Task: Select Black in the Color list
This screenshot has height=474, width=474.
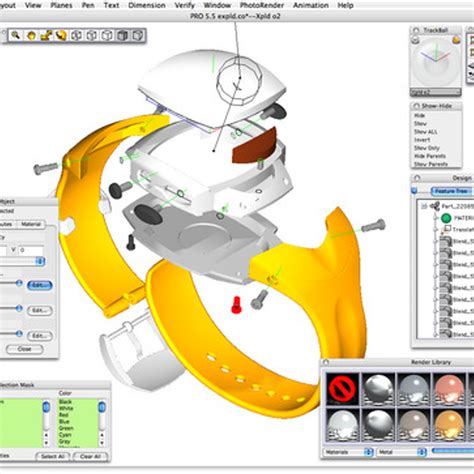Action: (65, 402)
